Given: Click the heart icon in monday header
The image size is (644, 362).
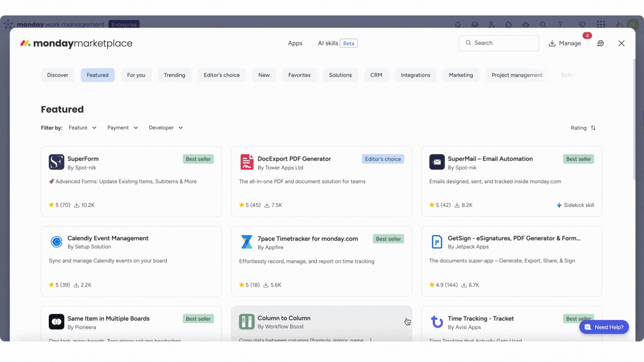Looking at the screenshot, I should (x=582, y=24).
